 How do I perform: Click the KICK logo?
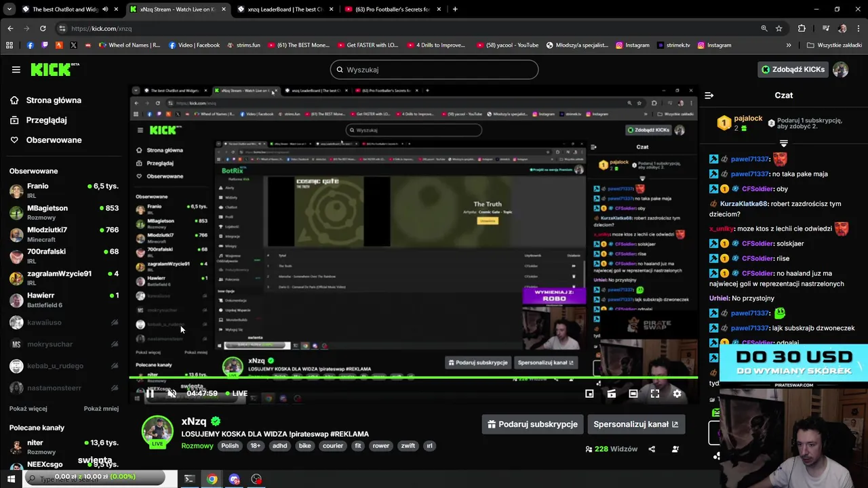point(54,69)
